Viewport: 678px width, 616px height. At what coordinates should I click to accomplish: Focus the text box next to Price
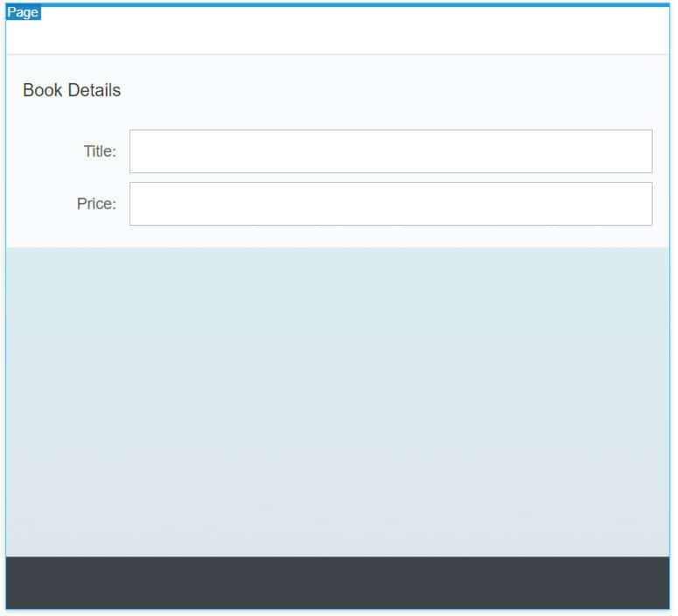coord(390,204)
